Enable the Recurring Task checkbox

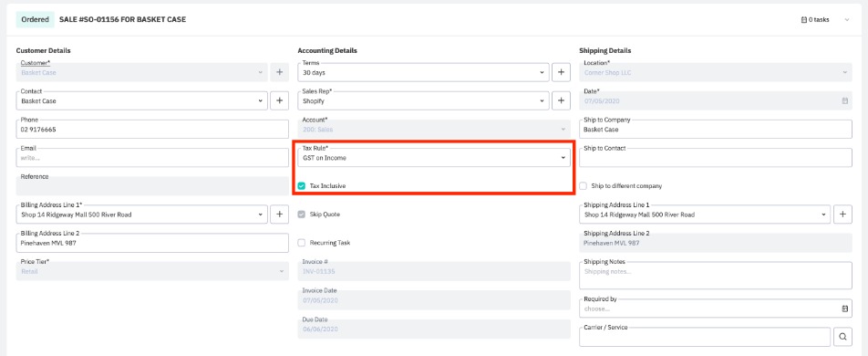tap(302, 242)
